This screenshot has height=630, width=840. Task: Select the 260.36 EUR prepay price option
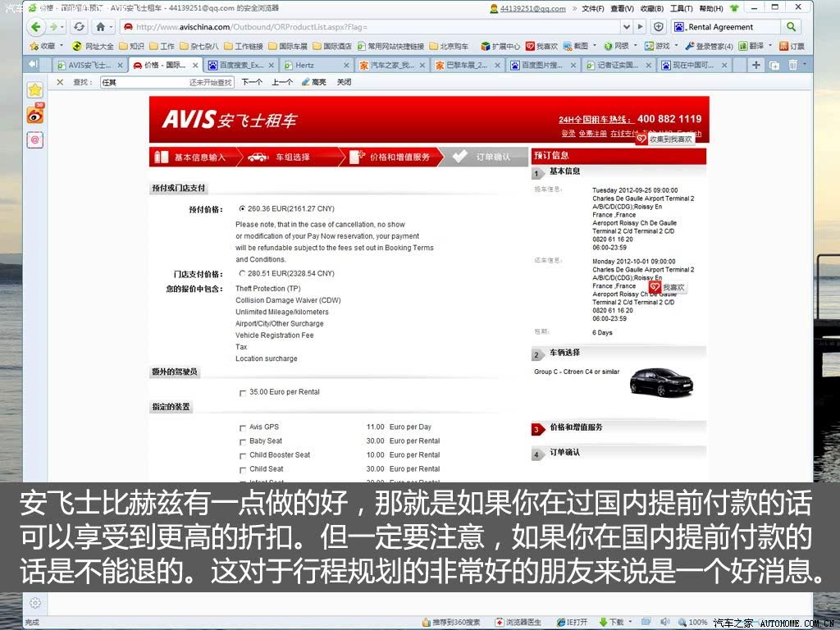242,208
